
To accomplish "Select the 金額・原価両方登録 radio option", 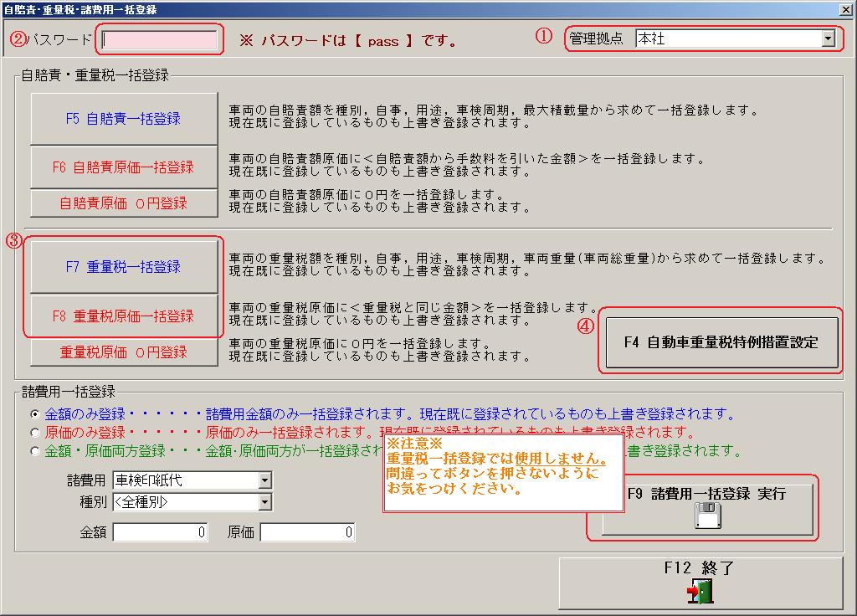I will point(35,451).
